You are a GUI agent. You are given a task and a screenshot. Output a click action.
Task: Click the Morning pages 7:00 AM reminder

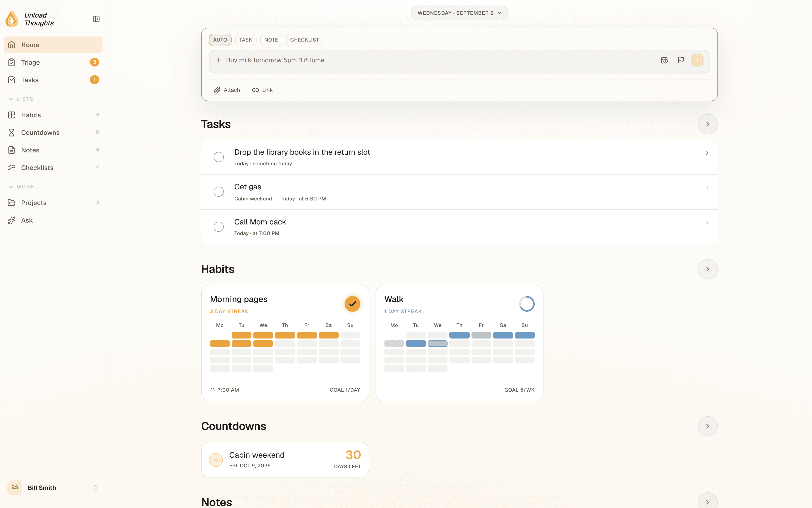224,390
